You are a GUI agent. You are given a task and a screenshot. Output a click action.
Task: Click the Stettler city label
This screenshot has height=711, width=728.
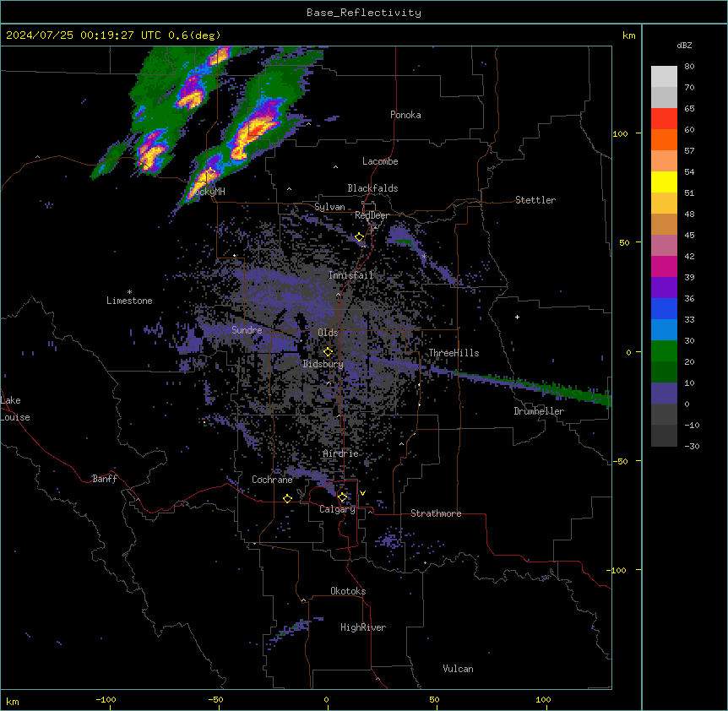click(x=535, y=200)
